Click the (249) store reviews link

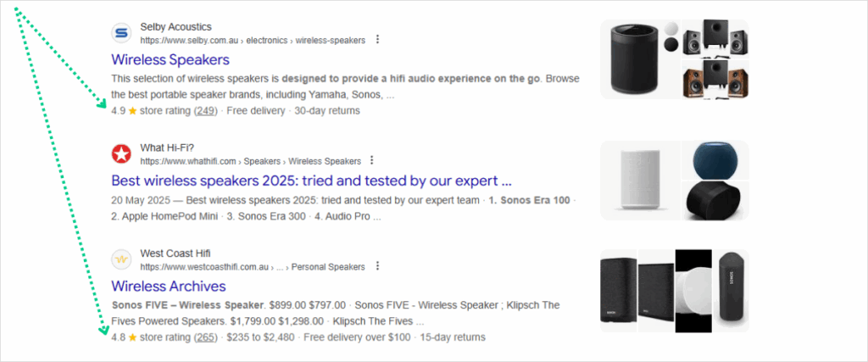pyautogui.click(x=206, y=110)
